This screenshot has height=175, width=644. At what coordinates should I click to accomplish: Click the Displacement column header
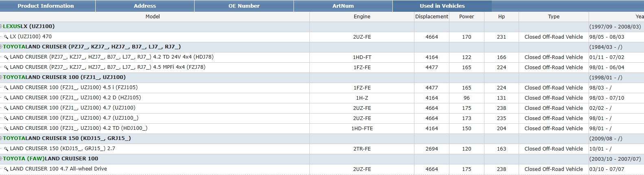432,17
